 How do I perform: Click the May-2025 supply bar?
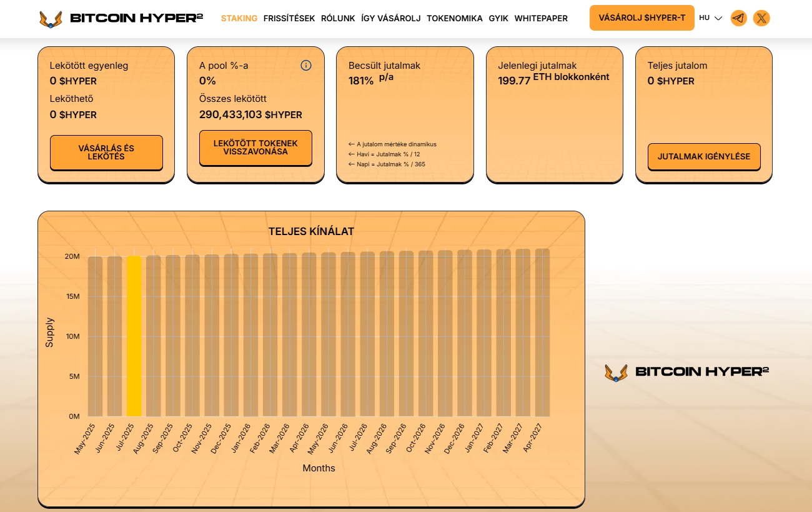pyautogui.click(x=95, y=336)
